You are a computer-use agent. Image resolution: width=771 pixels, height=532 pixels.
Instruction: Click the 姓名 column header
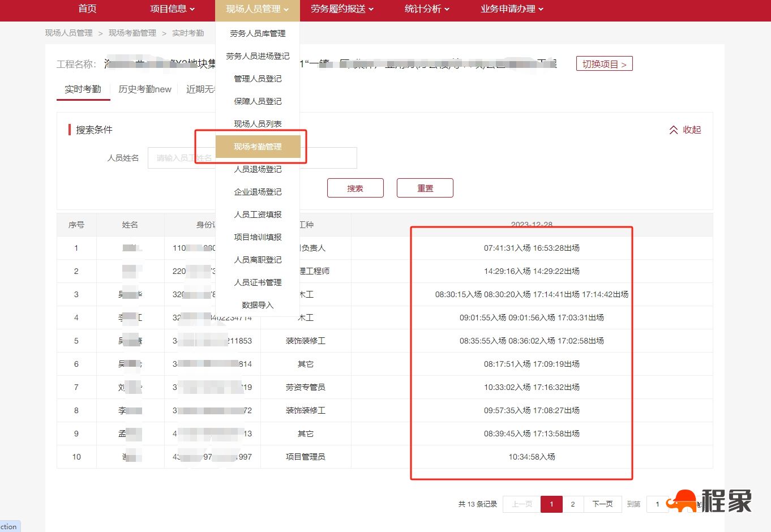130,225
